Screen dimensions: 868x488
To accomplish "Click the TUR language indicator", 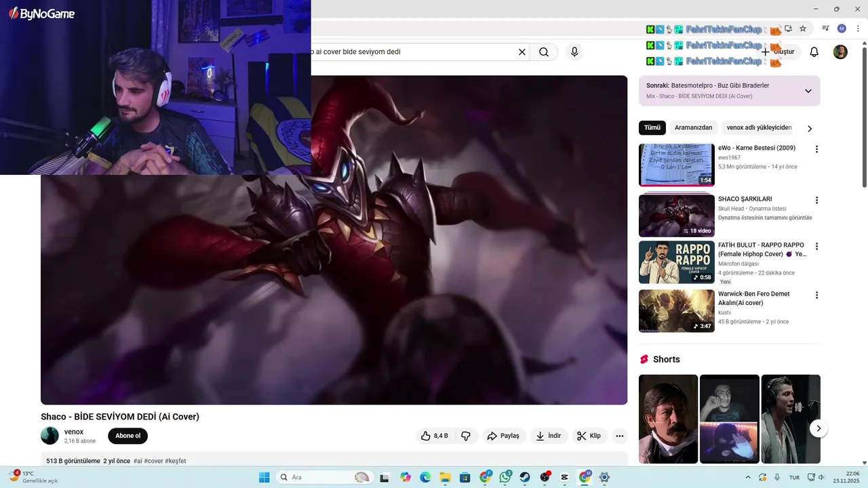I will point(793,478).
